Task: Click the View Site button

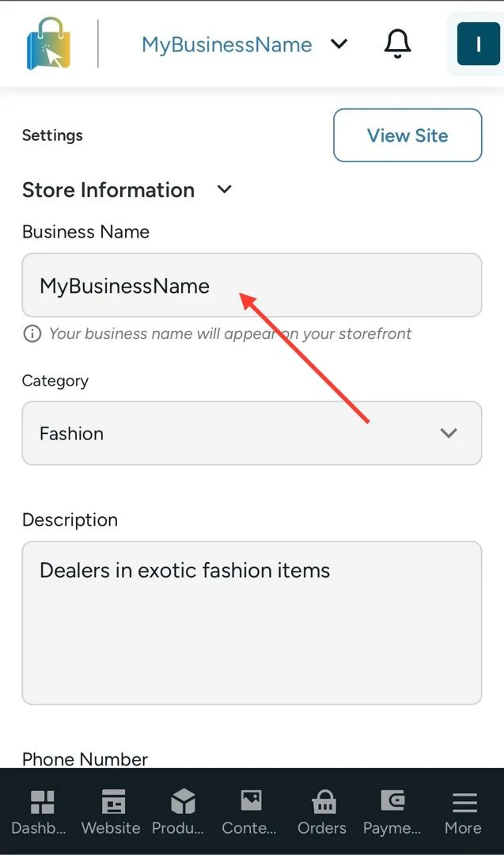Action: pyautogui.click(x=407, y=135)
